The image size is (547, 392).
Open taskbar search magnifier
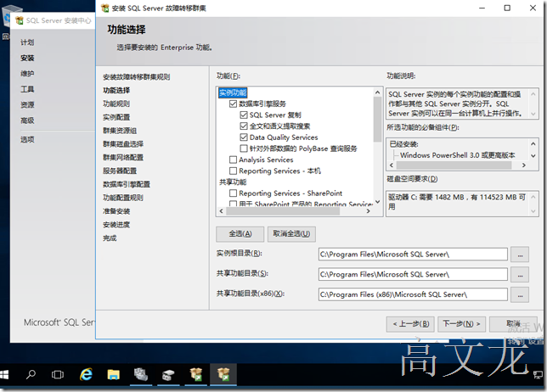(x=31, y=375)
